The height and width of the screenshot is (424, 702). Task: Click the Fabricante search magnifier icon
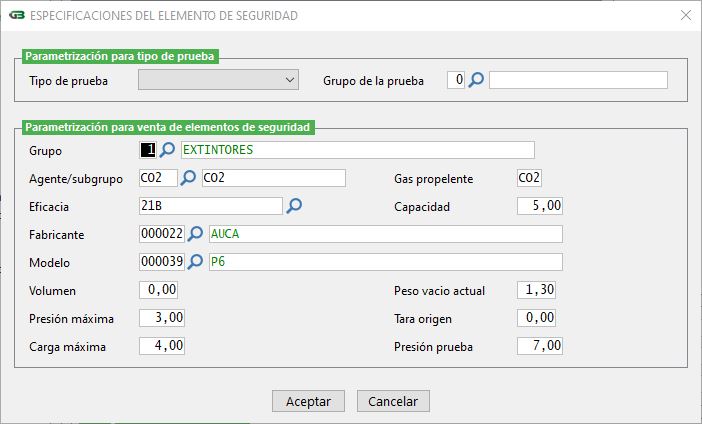(x=196, y=234)
